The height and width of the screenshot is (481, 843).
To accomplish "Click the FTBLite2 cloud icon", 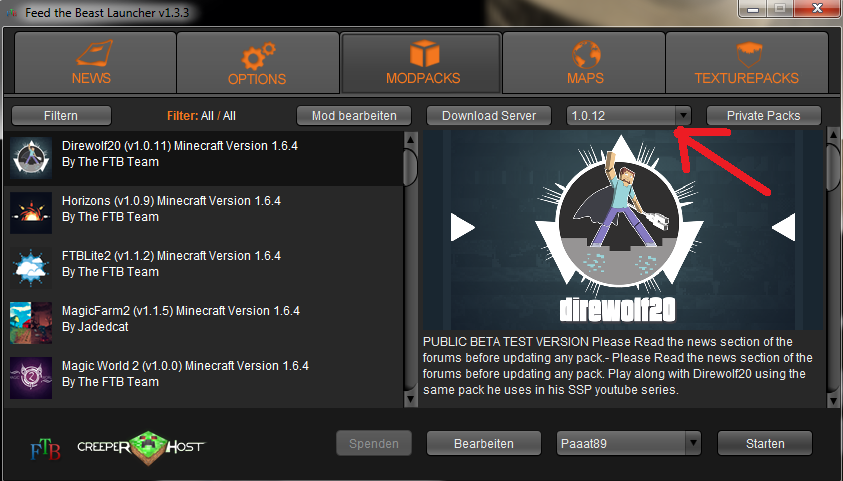I will pyautogui.click(x=30, y=266).
